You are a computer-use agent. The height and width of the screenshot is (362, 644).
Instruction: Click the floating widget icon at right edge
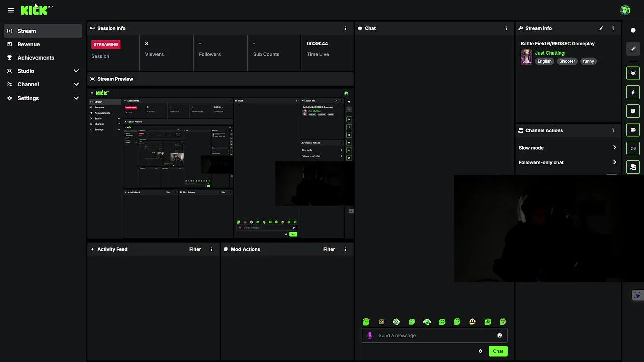[x=637, y=295]
